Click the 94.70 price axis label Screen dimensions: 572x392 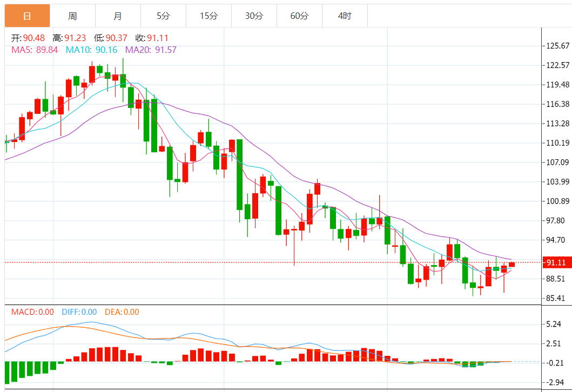tap(556, 240)
